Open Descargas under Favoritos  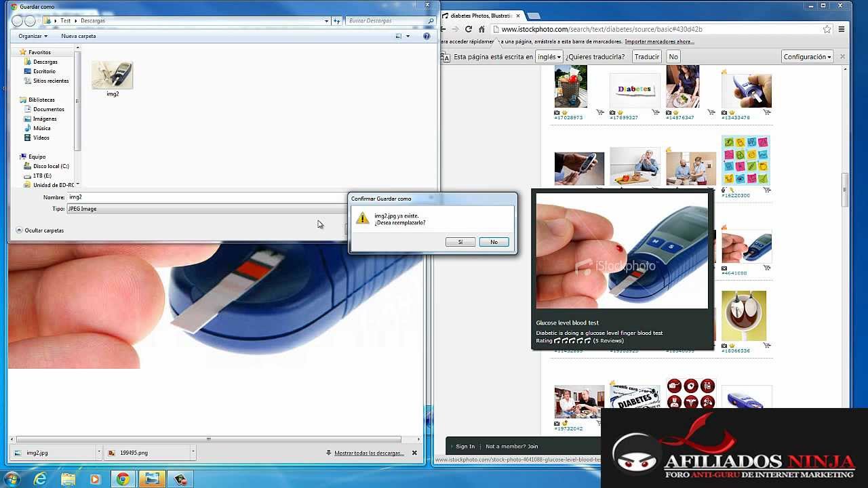pyautogui.click(x=45, y=62)
